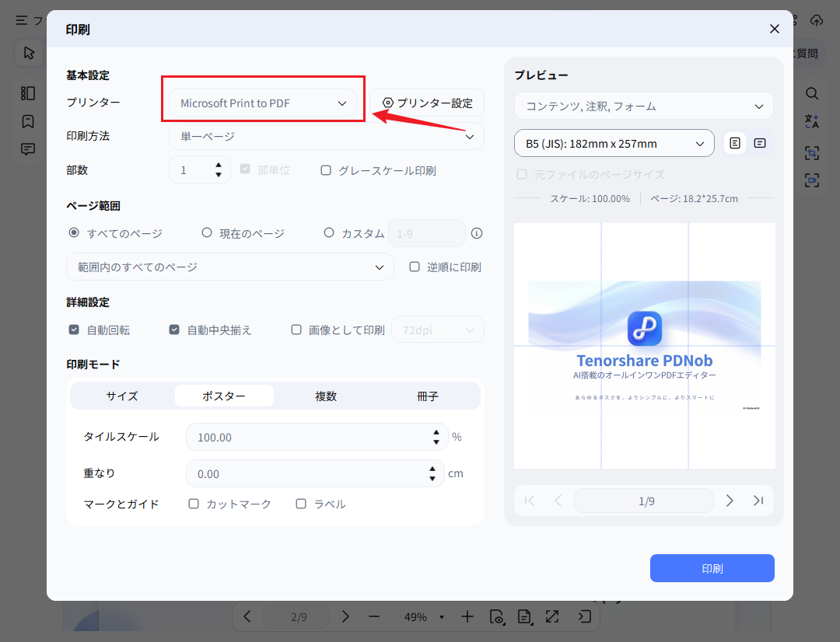Click the search icon in right sidebar

coord(811,93)
